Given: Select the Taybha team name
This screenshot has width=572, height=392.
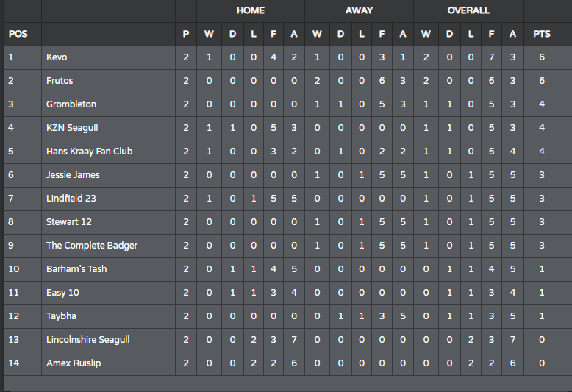Looking at the screenshot, I should 61,316.
